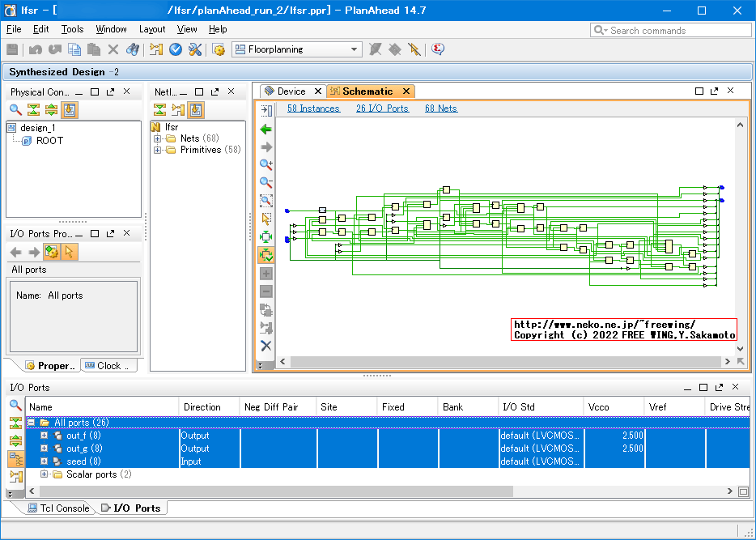Click schematic Previous green back arrow
The image size is (756, 540).
coord(265,130)
